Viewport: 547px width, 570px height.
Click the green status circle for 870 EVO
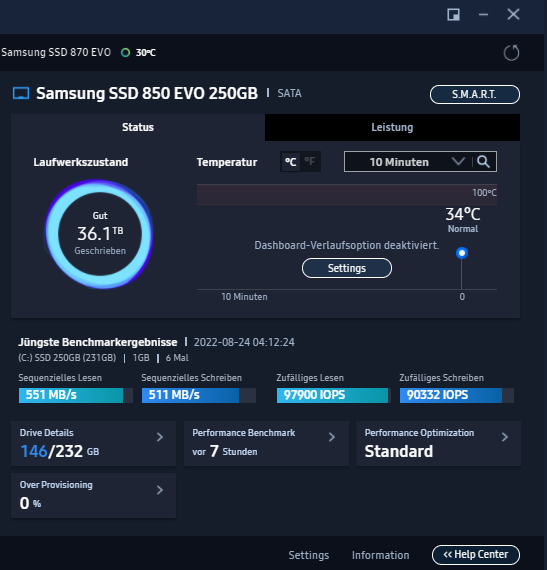125,53
